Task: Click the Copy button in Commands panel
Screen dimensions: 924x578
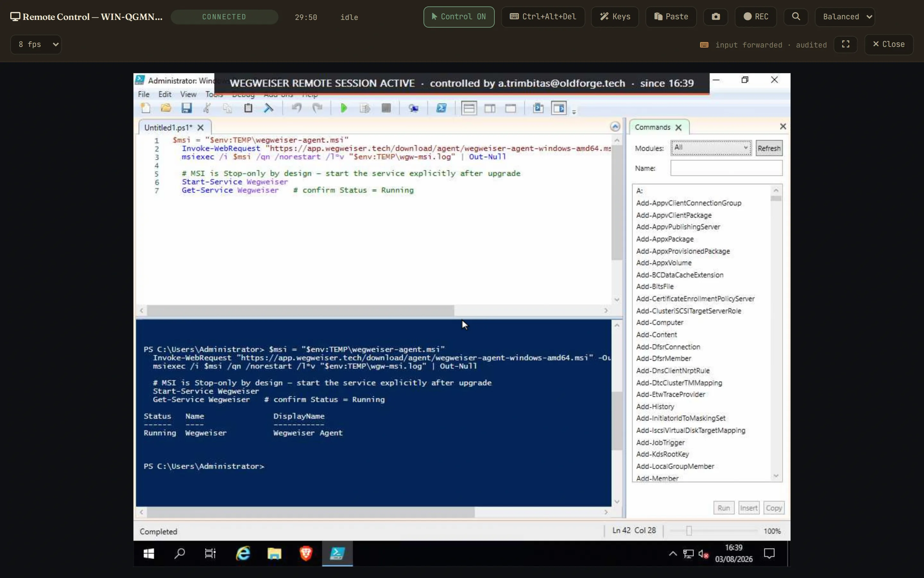Action: (x=774, y=508)
